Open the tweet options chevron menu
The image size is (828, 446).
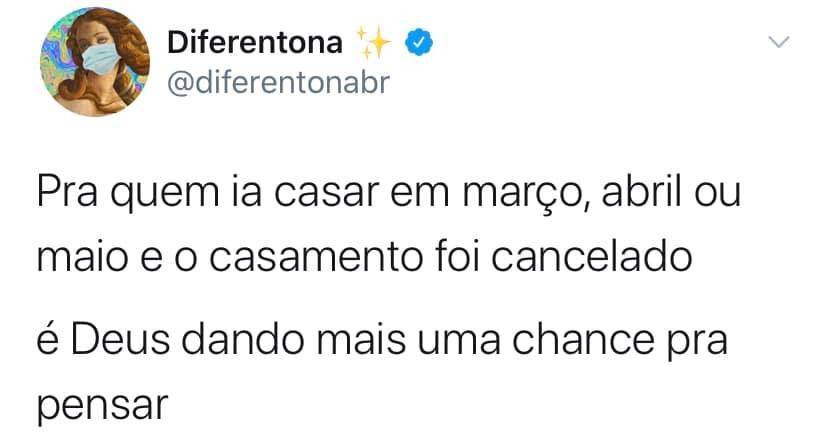778,43
